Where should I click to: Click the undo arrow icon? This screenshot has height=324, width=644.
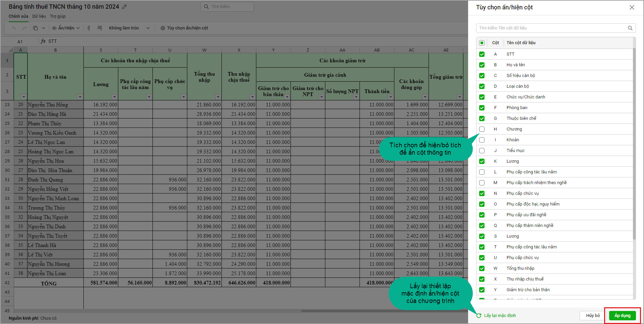pyautogui.click(x=14, y=28)
